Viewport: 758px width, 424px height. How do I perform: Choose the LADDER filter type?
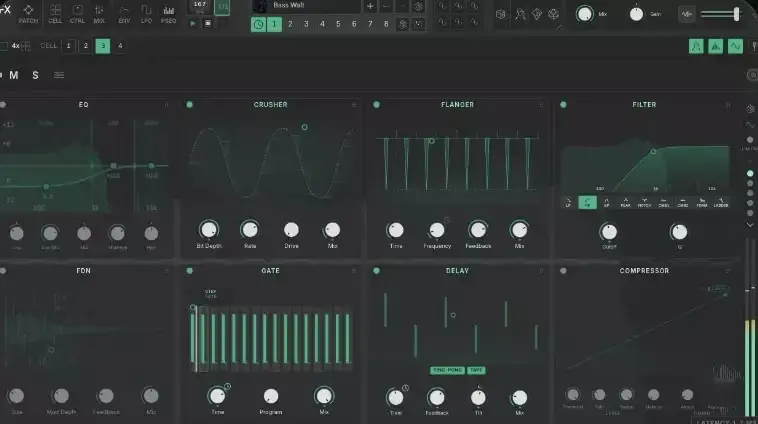[721, 203]
